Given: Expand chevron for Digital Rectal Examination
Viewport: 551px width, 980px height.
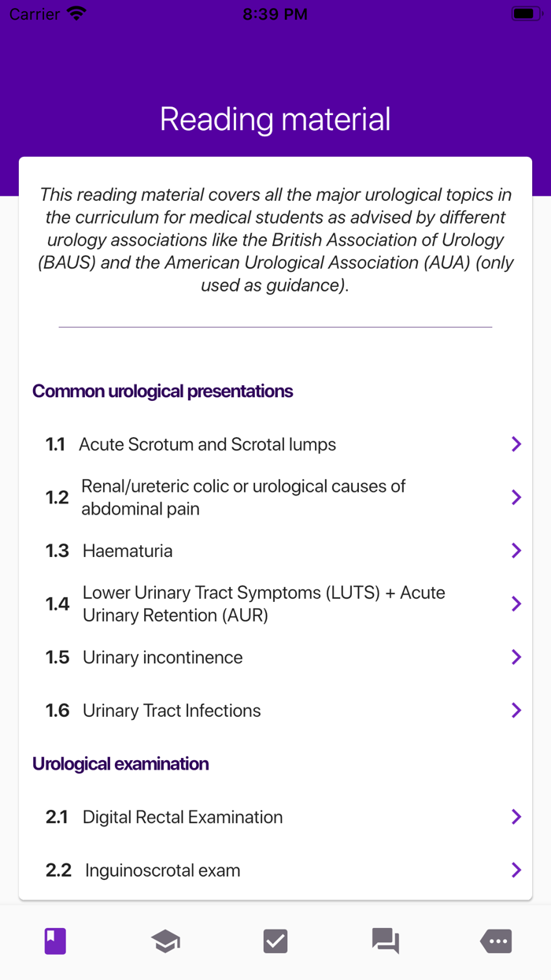Looking at the screenshot, I should point(516,816).
